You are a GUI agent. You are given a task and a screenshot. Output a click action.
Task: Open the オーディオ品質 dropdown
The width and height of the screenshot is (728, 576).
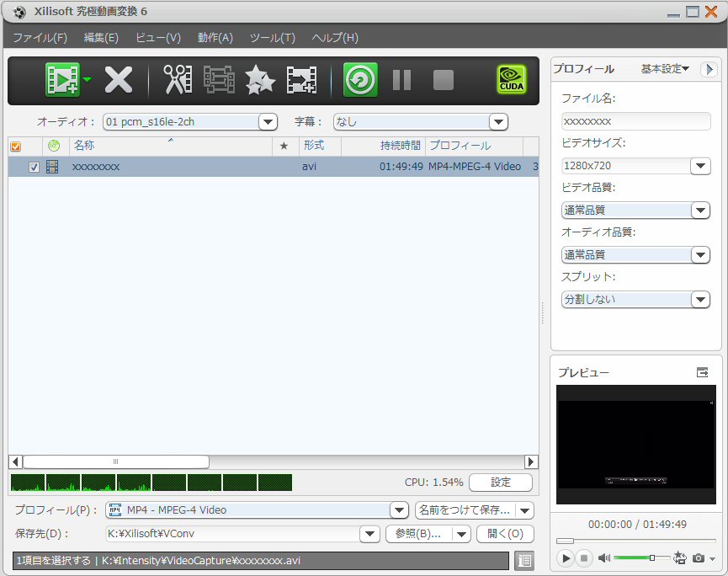[700, 255]
